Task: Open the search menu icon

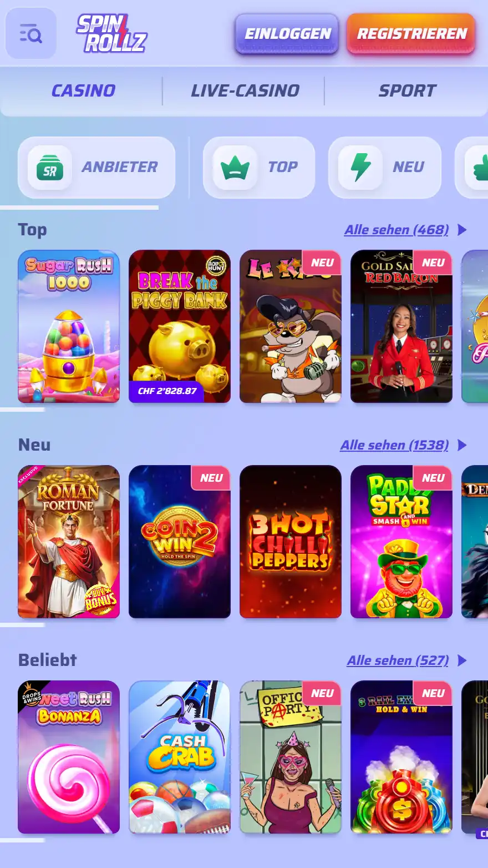Action: (31, 33)
